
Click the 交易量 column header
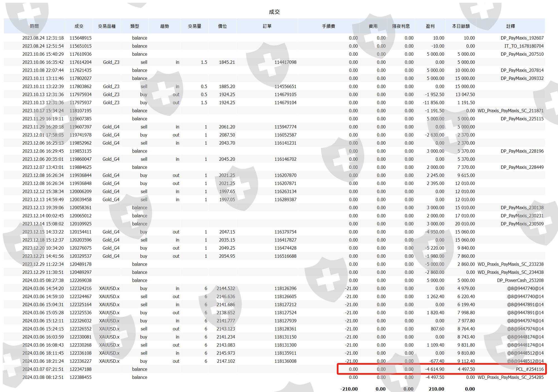[x=194, y=26]
